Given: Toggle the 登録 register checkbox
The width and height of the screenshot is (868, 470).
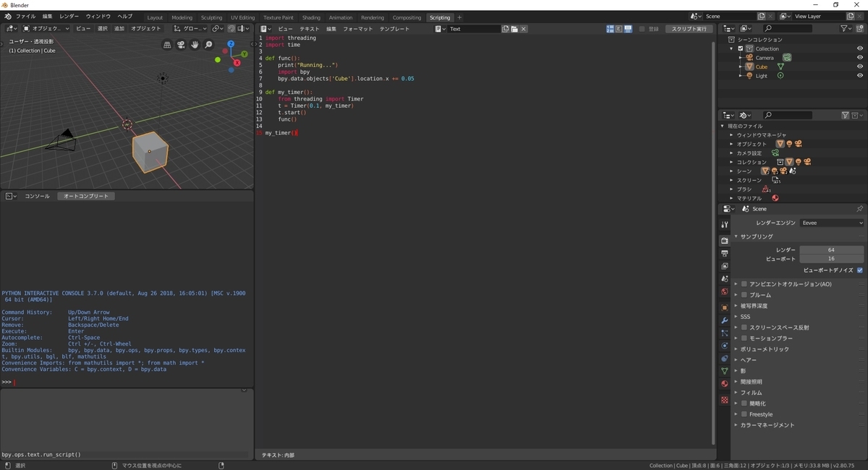Looking at the screenshot, I should 642,29.
